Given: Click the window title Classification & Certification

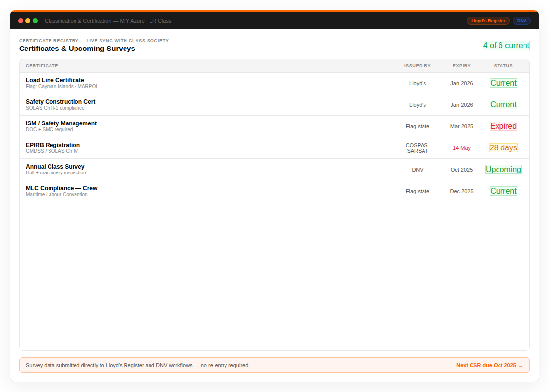Looking at the screenshot, I should [108, 21].
